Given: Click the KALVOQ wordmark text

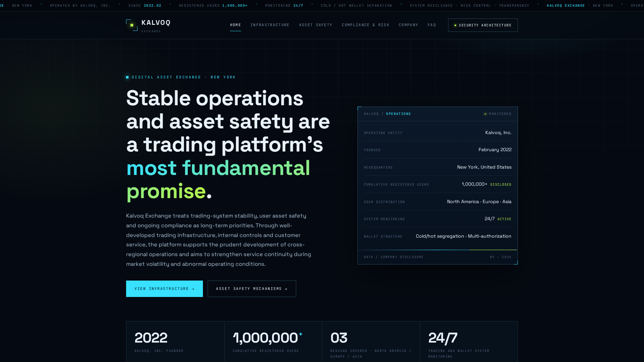Looking at the screenshot, I should coord(156,22).
